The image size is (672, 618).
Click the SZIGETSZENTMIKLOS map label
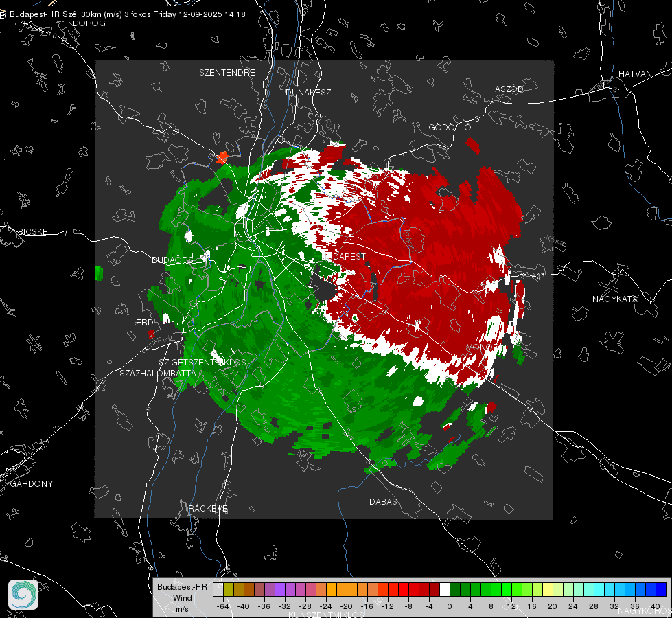pyautogui.click(x=202, y=363)
